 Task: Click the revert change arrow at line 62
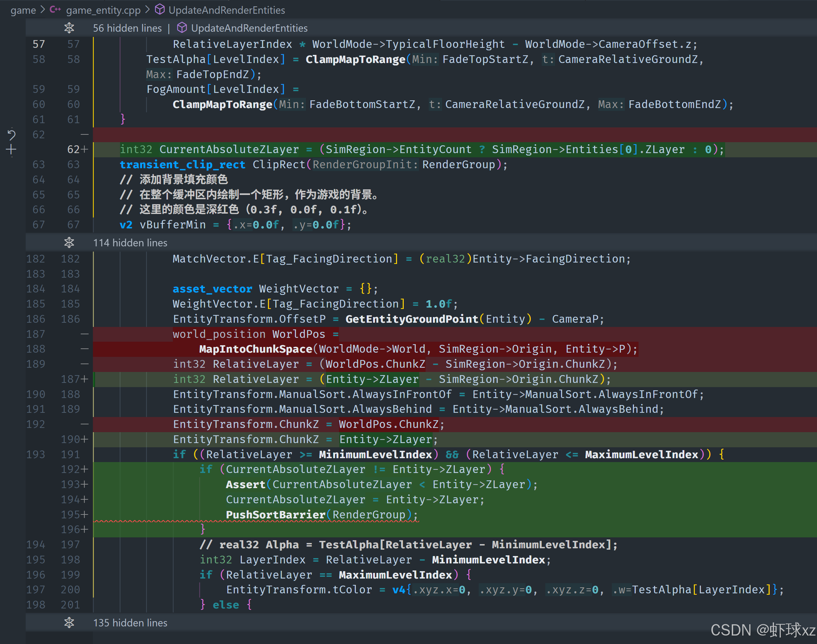pyautogui.click(x=11, y=134)
